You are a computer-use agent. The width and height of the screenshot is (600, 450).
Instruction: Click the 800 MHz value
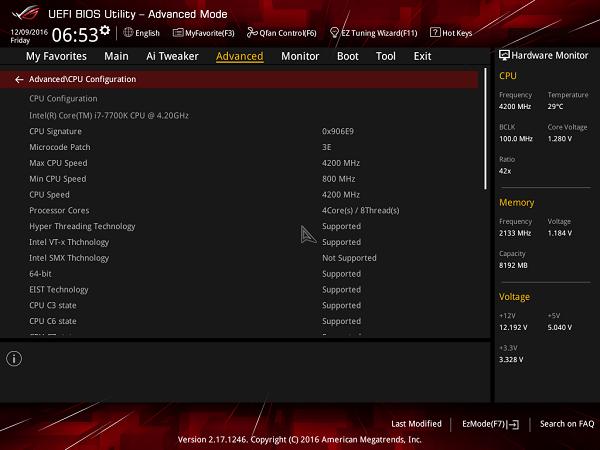(x=339, y=179)
